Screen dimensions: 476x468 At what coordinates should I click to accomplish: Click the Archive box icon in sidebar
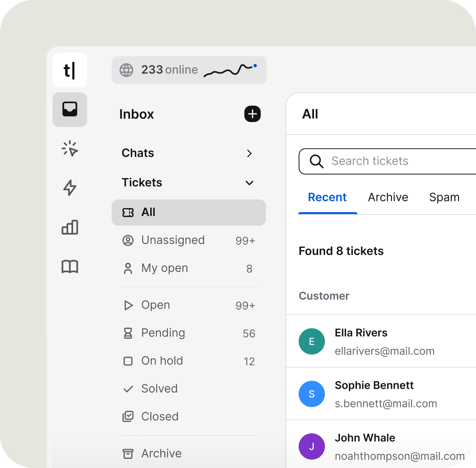pyautogui.click(x=128, y=453)
